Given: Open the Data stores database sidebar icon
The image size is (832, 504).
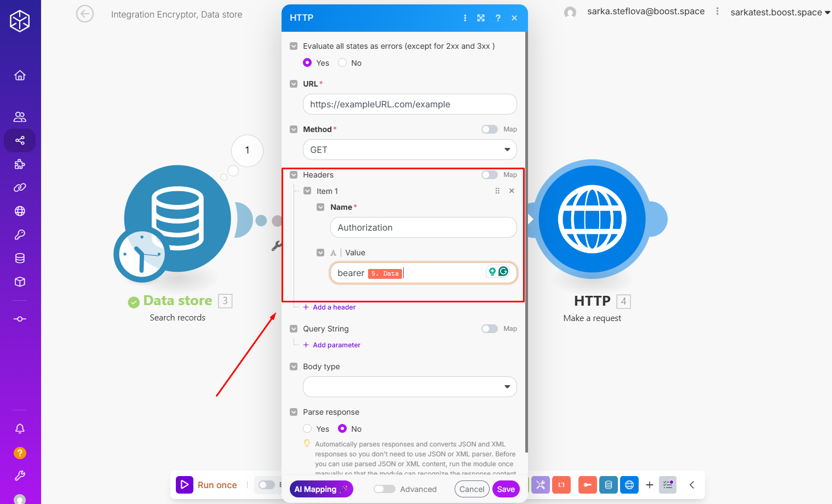Looking at the screenshot, I should point(20,259).
